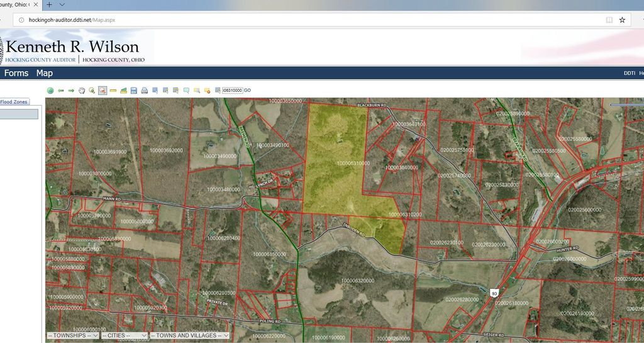
Task: Open the Map menu
Action: pos(45,73)
